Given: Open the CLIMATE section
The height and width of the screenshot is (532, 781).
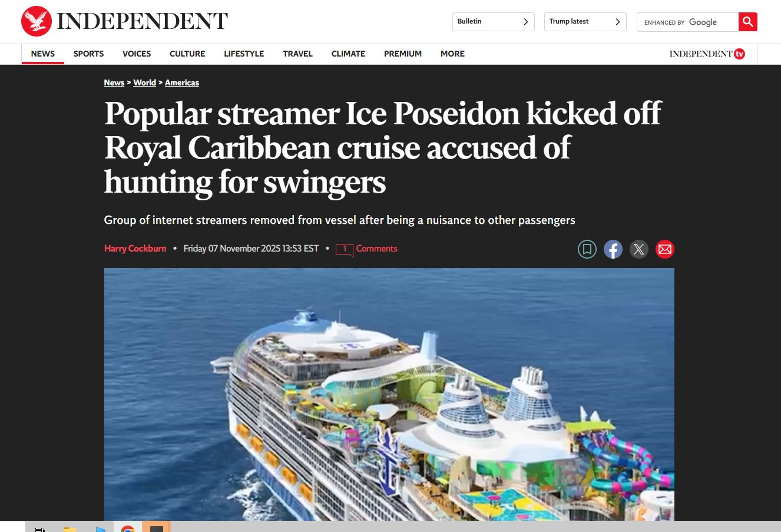Looking at the screenshot, I should tap(348, 54).
